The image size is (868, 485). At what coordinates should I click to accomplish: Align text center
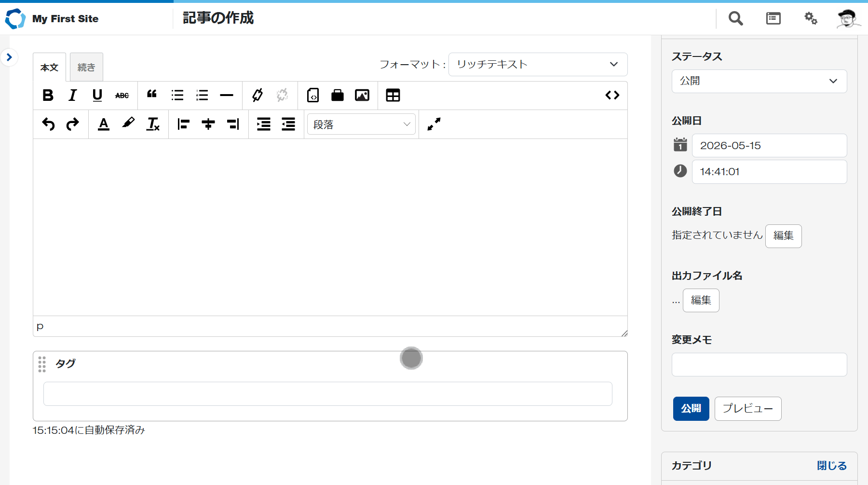[x=208, y=124]
